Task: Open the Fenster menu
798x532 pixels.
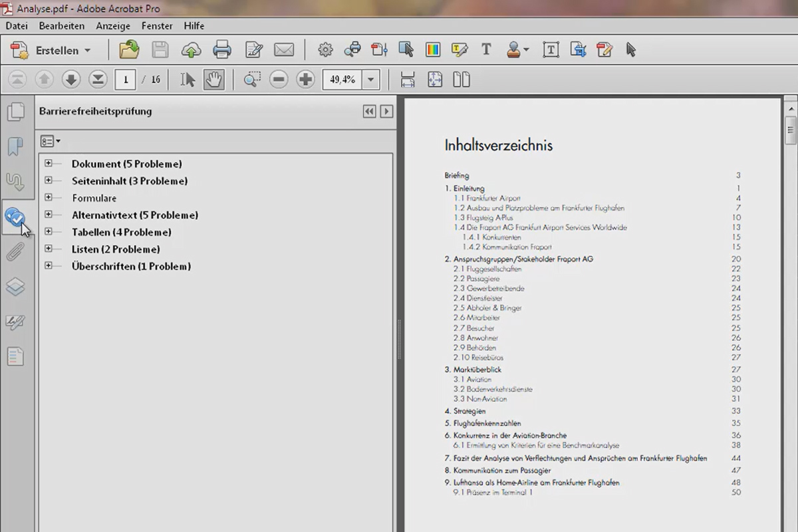Action: tap(157, 26)
